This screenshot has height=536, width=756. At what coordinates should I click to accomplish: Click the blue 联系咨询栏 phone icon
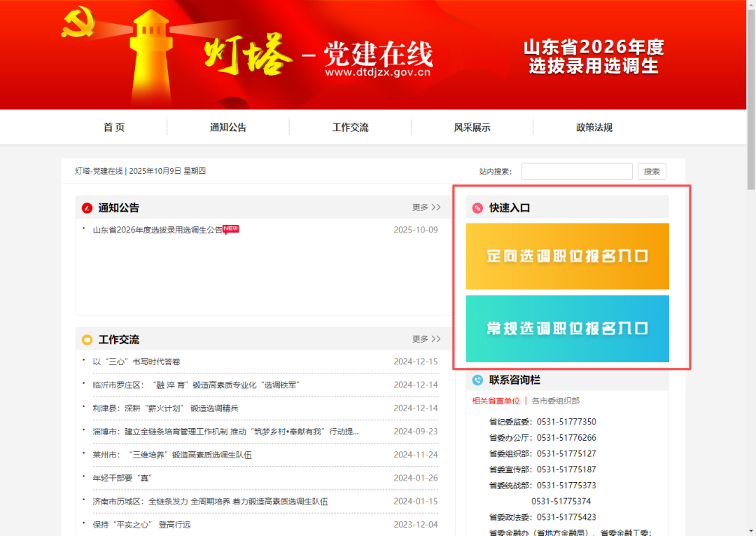[477, 380]
